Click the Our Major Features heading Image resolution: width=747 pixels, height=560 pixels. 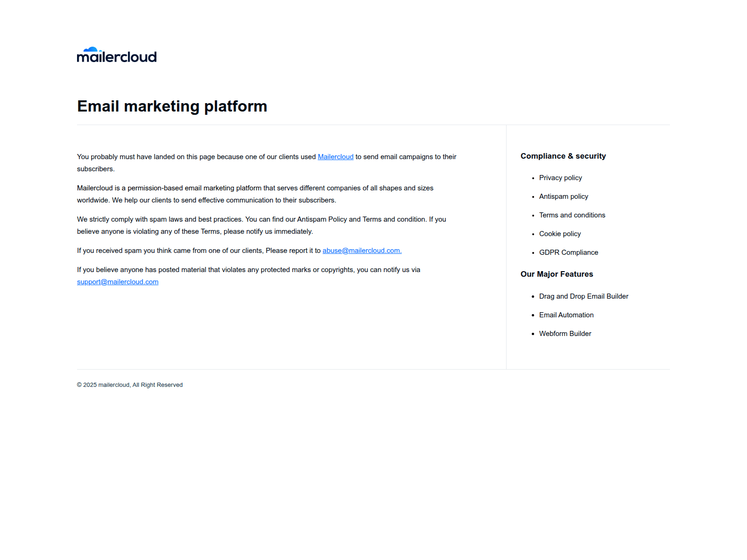pos(557,274)
